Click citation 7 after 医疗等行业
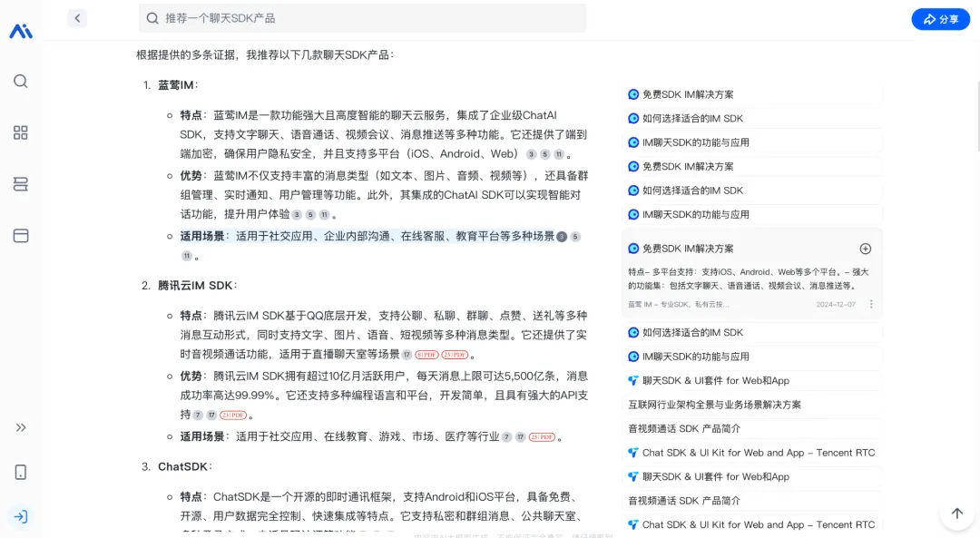The height and width of the screenshot is (538, 980). (x=507, y=437)
